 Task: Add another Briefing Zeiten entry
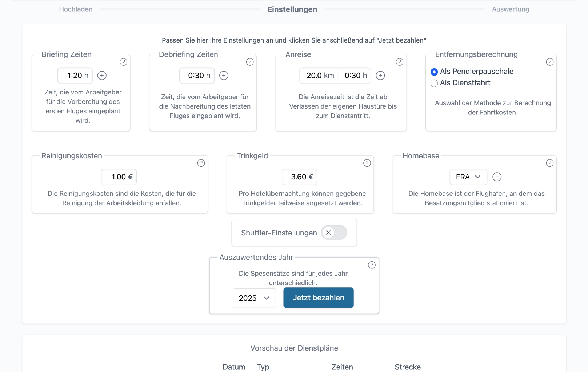(102, 76)
